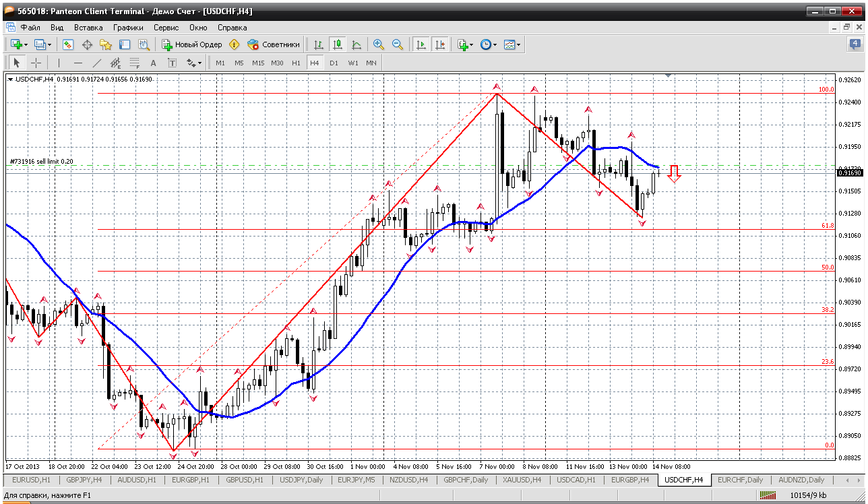The height and width of the screenshot is (504, 868).
Task: Switch chart to bar chart mode
Action: (x=319, y=44)
